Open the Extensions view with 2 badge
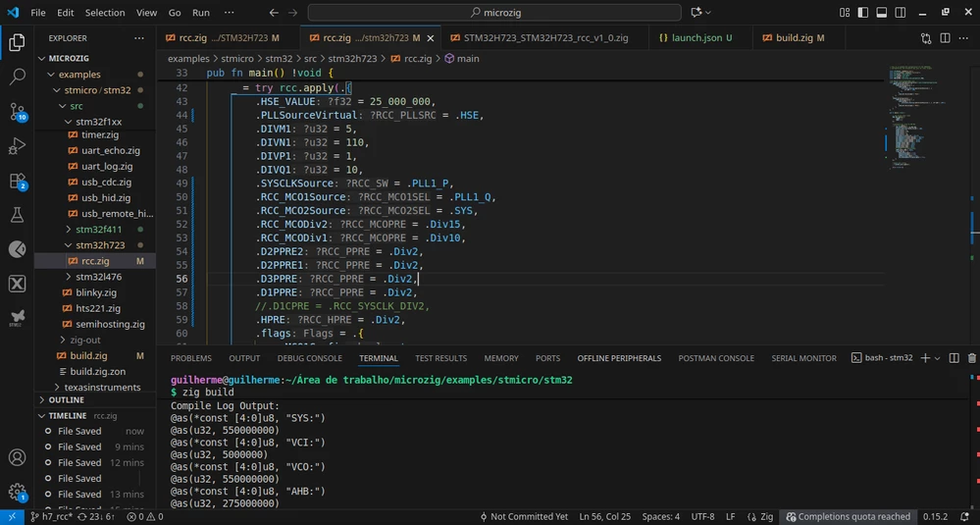Image resolution: width=980 pixels, height=525 pixels. click(x=17, y=182)
